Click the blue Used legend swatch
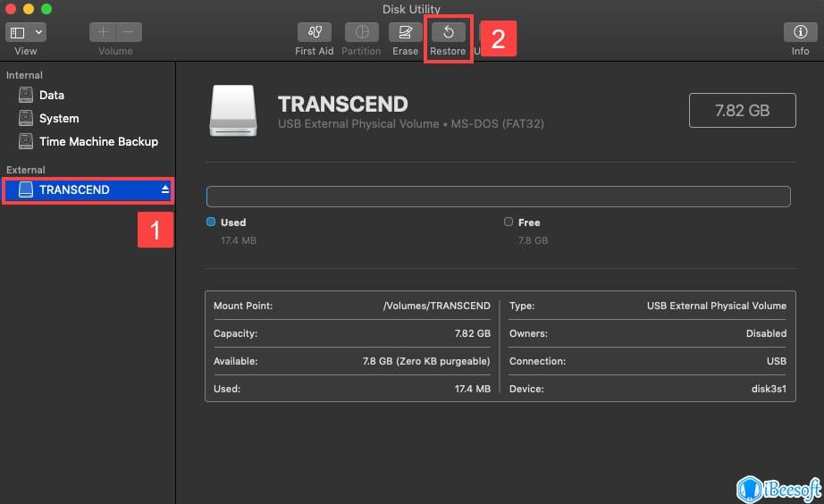Viewport: 824px width, 504px height. pos(211,222)
